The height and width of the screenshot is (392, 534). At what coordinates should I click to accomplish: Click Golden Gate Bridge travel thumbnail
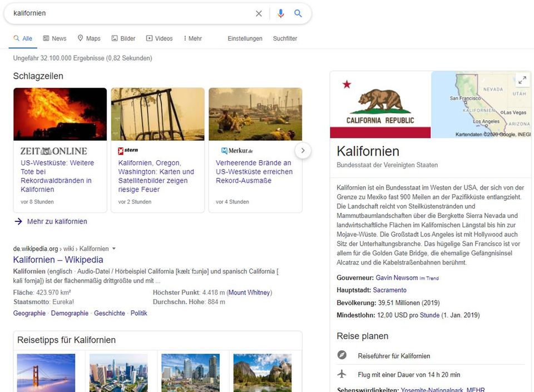pos(46,373)
